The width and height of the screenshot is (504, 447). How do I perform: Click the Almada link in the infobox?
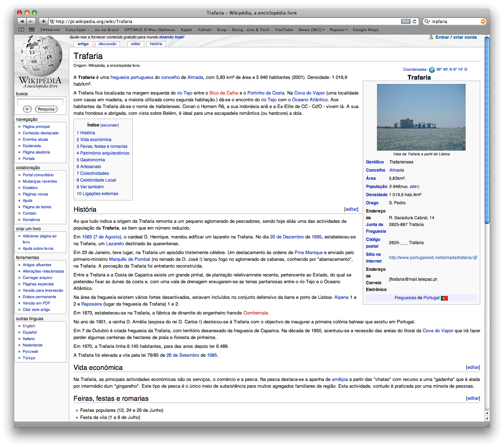[396, 170]
